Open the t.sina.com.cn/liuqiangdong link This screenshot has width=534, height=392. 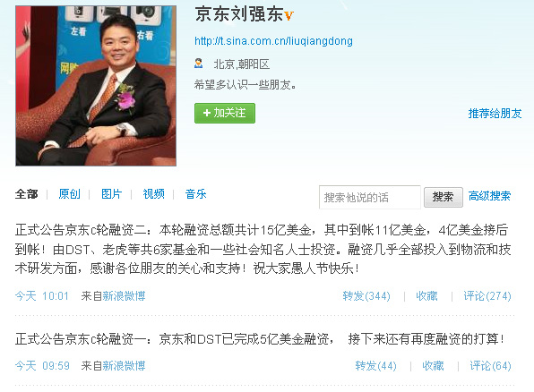(x=273, y=41)
